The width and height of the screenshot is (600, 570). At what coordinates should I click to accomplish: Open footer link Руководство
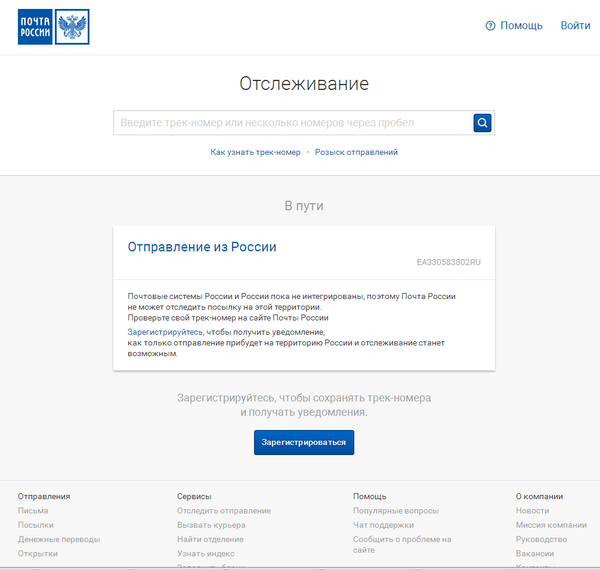pyautogui.click(x=541, y=539)
